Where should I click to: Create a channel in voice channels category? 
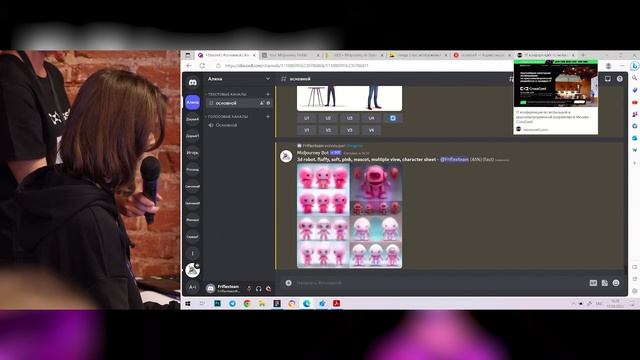tap(268, 116)
